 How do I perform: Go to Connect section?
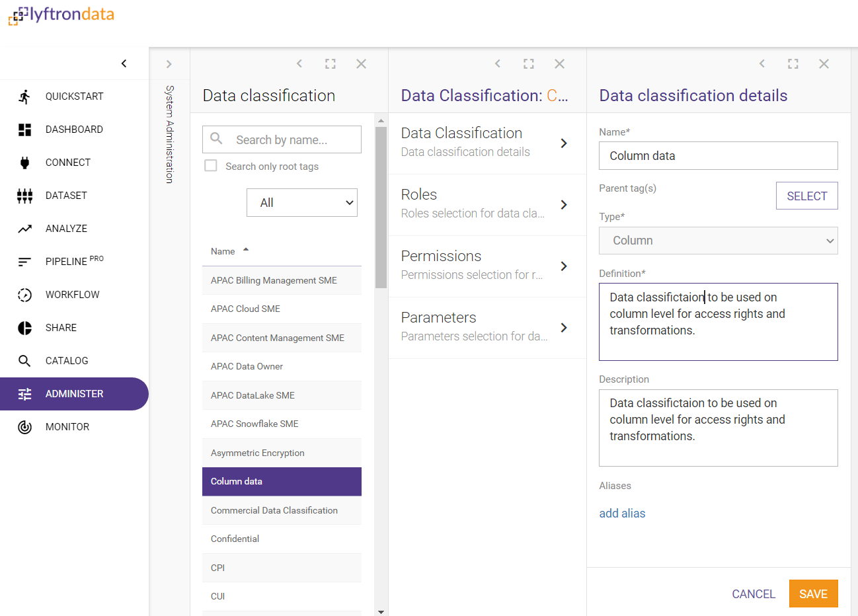(x=74, y=163)
